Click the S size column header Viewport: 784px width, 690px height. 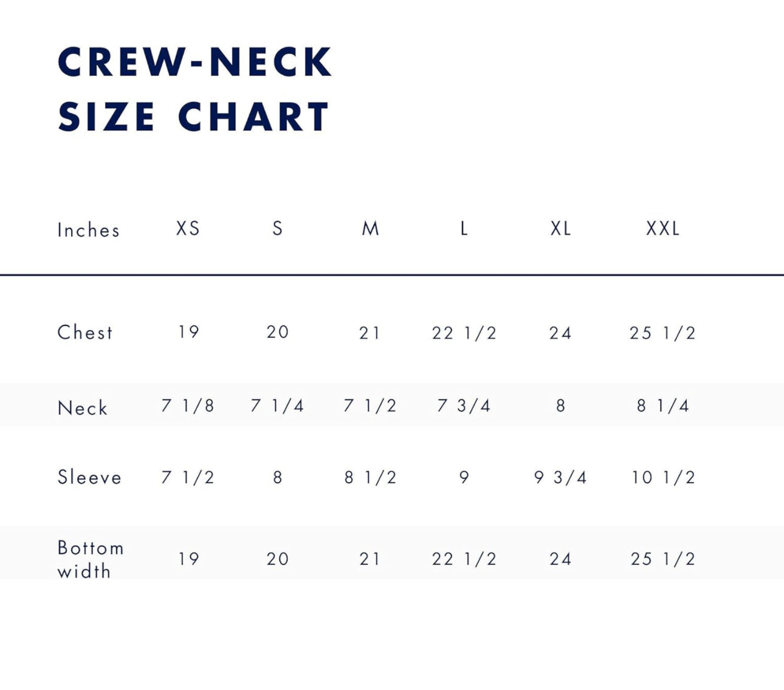pyautogui.click(x=277, y=229)
